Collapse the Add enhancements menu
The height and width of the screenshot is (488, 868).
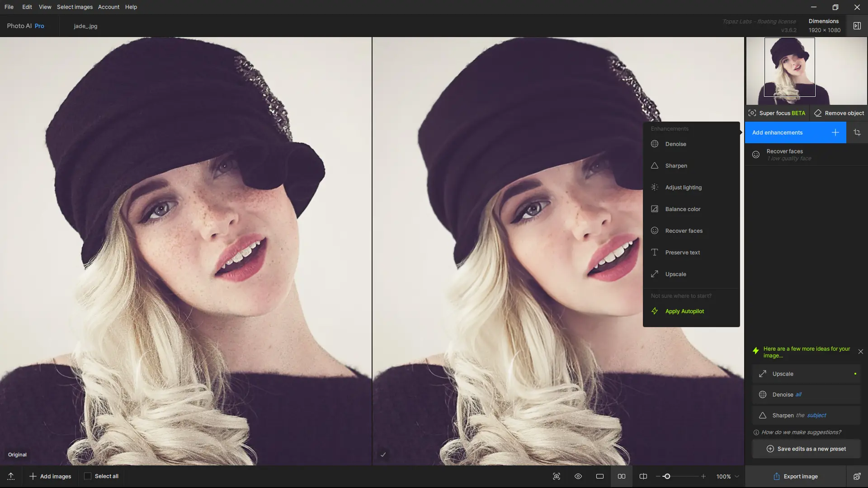coord(795,132)
